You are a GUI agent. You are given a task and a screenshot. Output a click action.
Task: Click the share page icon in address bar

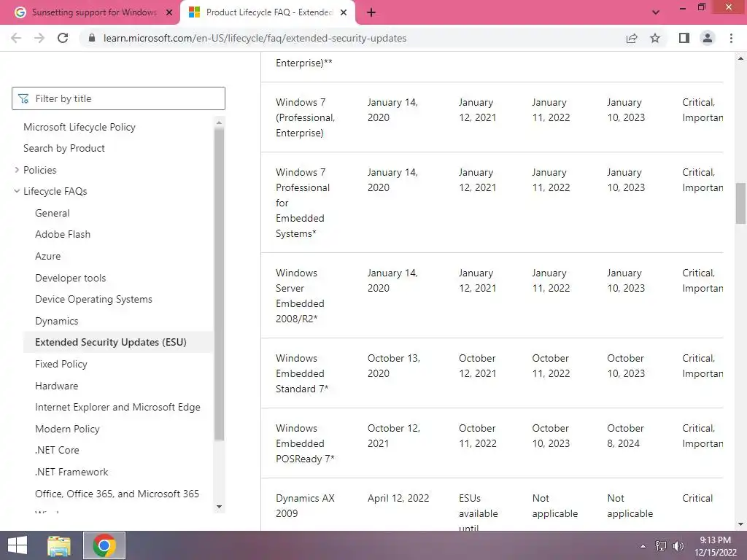click(x=632, y=38)
